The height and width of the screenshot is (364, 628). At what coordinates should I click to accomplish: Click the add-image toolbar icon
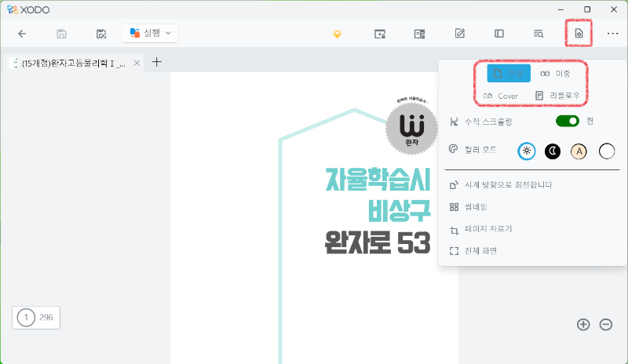tap(380, 34)
